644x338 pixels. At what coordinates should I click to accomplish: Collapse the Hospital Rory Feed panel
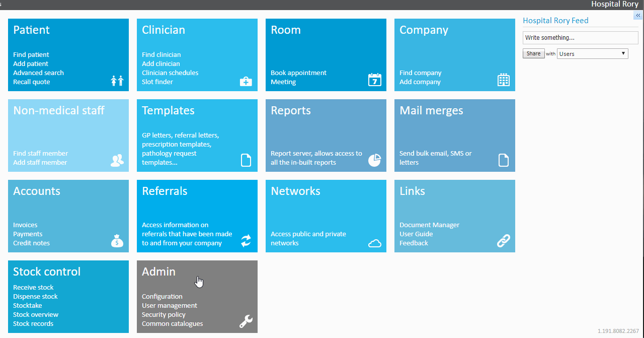tap(637, 16)
